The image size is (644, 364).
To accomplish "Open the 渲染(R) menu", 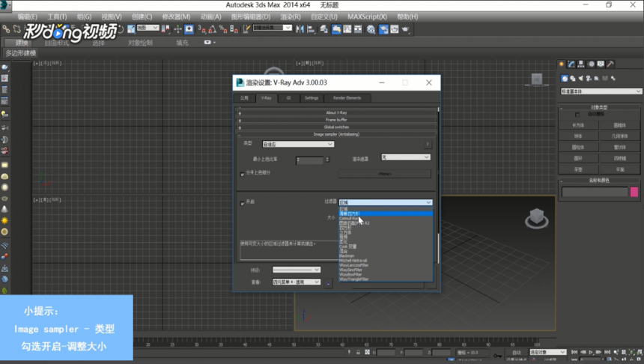I will (291, 16).
